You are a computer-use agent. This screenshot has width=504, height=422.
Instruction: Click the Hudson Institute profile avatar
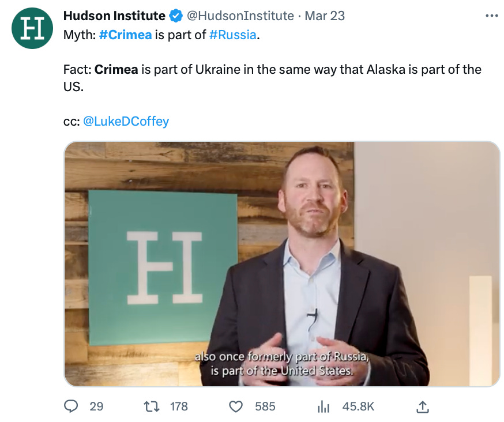coord(32,28)
